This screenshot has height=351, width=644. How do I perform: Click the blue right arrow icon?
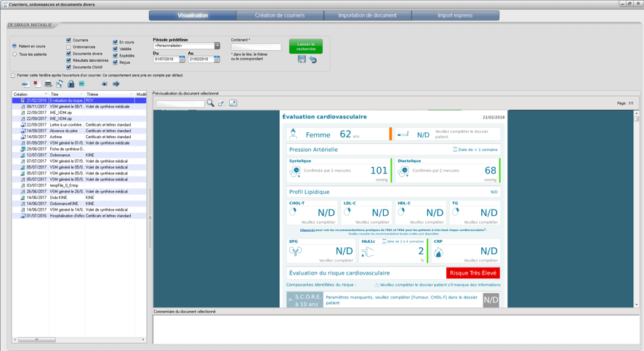(116, 84)
